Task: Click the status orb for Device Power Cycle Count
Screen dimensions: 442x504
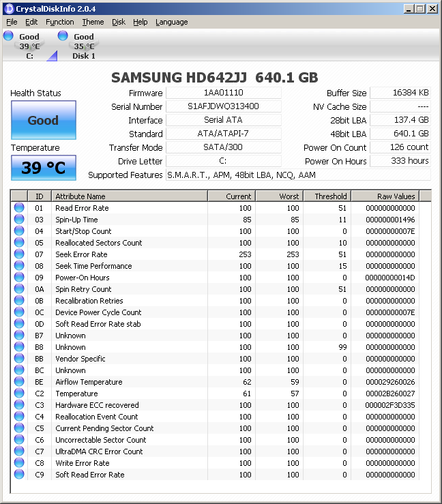Action: (19, 312)
